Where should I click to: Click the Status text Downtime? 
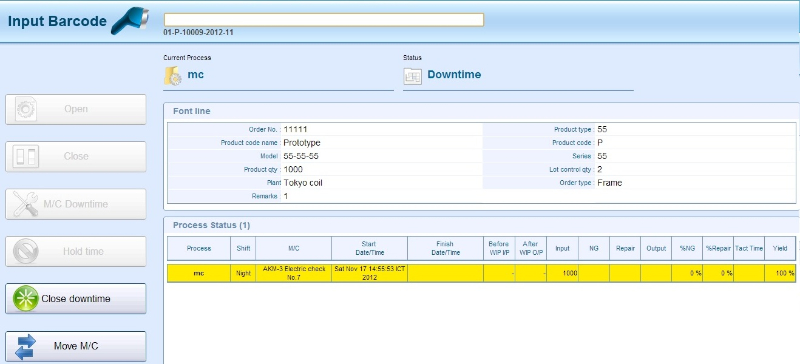click(x=454, y=75)
